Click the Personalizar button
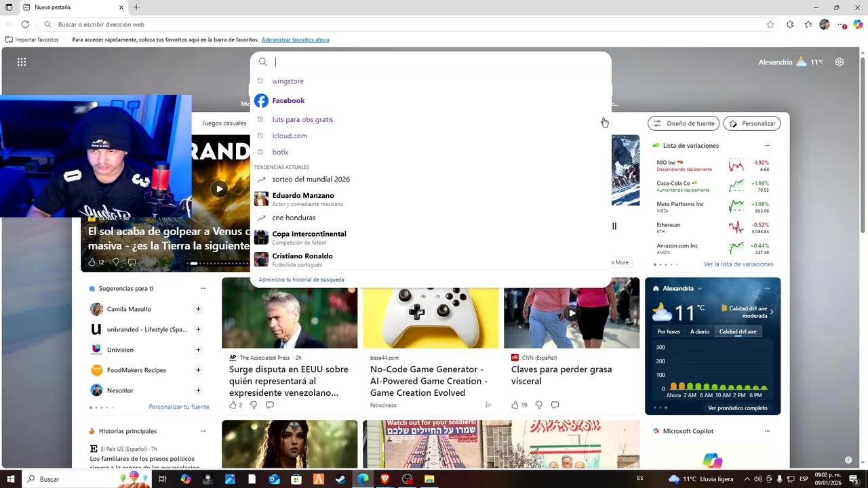Image resolution: width=868 pixels, height=488 pixels. (752, 123)
